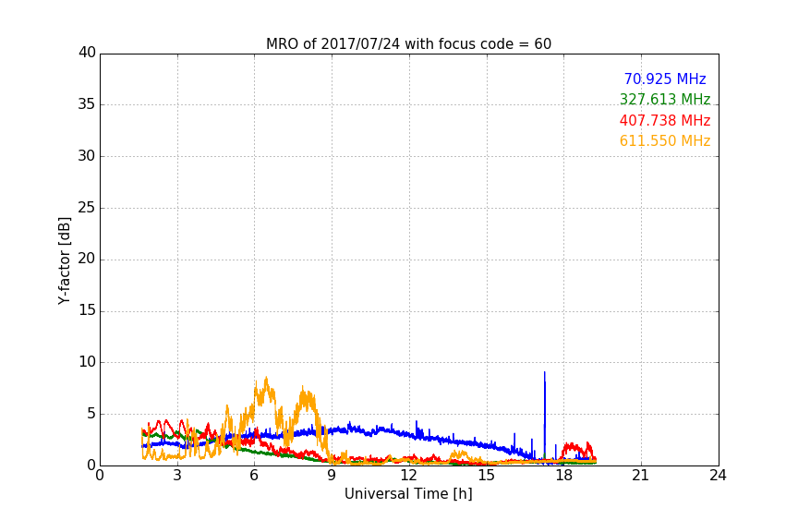Image resolution: width=798 pixels, height=532 pixels.
Task: Click the x-axis tick label 12
Action: (x=408, y=476)
